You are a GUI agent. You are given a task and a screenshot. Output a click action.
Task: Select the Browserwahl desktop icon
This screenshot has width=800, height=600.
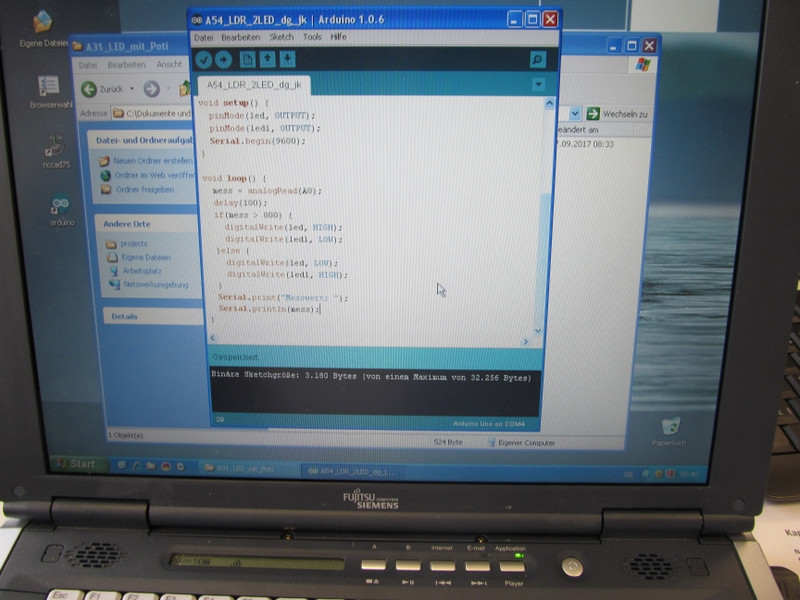point(49,88)
